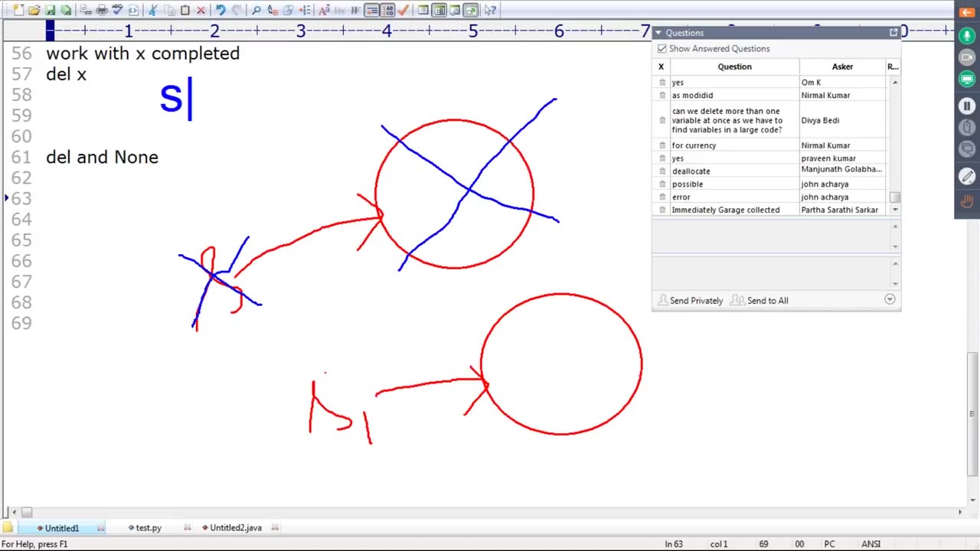Click the raise hand icon

pos(967,201)
